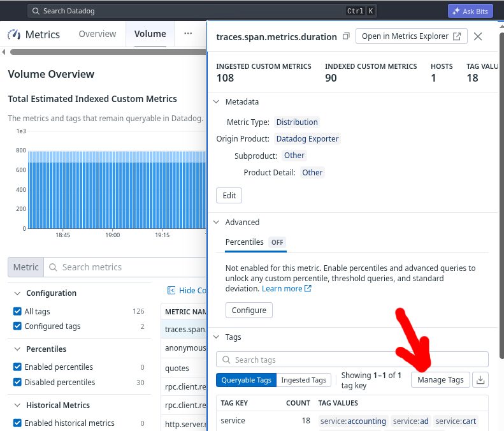Focus the Search Datadog field
This screenshot has height=431, width=504.
click(x=203, y=11)
